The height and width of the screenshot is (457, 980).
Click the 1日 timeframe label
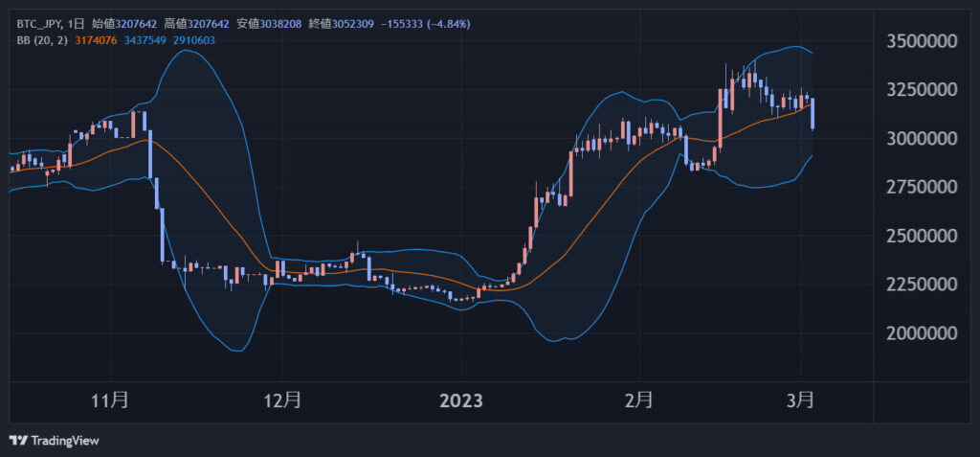(x=77, y=24)
